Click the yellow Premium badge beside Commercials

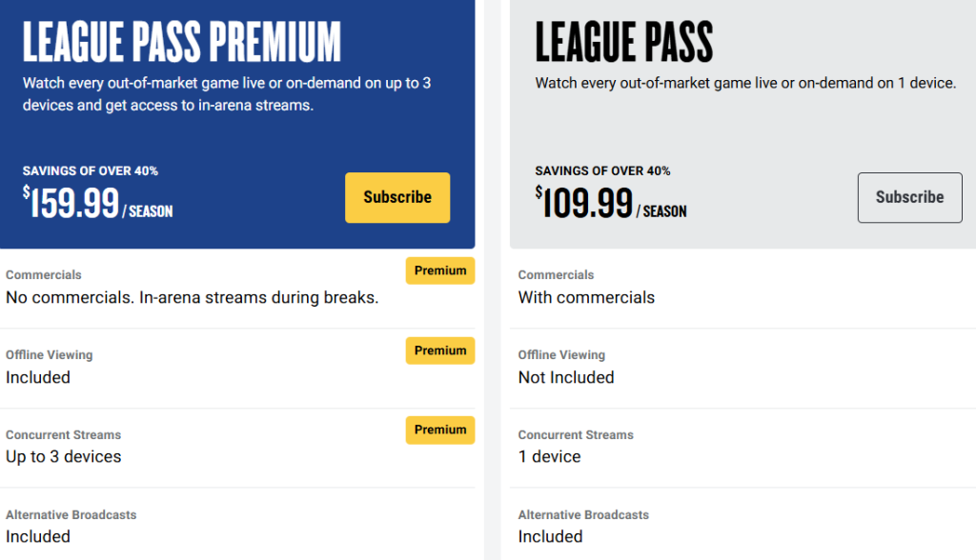point(439,270)
